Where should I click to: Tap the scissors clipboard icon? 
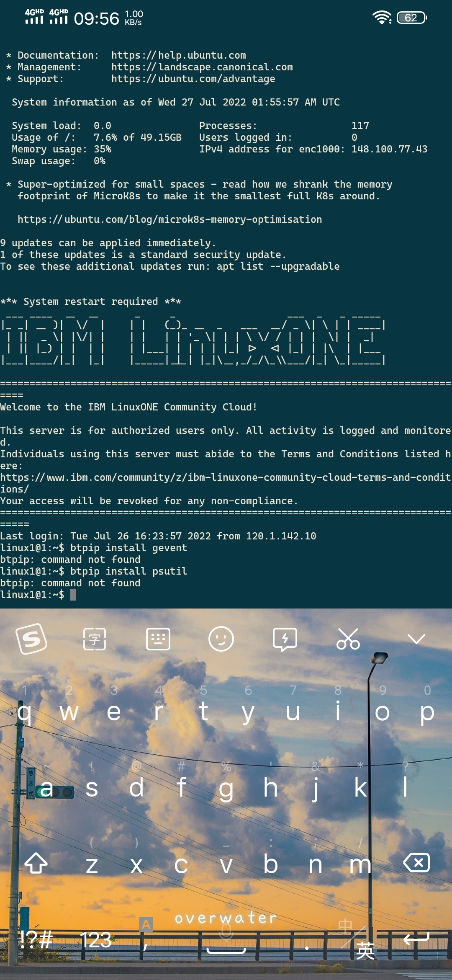(x=348, y=639)
